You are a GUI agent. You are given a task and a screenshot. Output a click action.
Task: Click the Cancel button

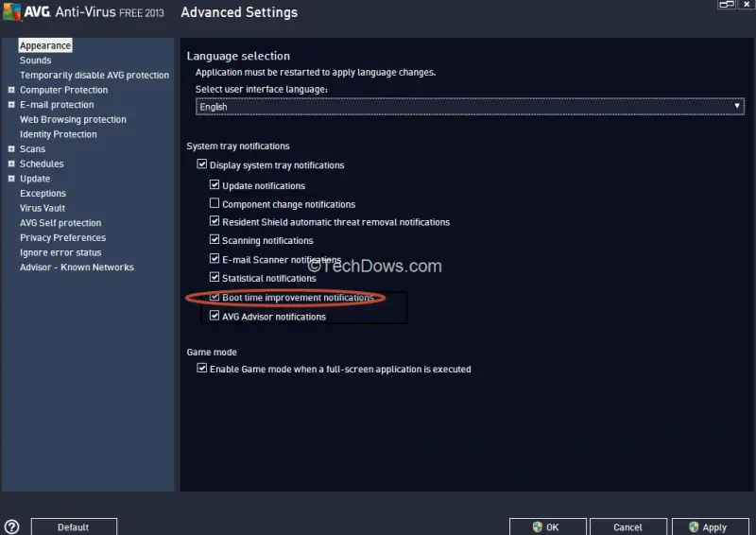click(x=627, y=526)
